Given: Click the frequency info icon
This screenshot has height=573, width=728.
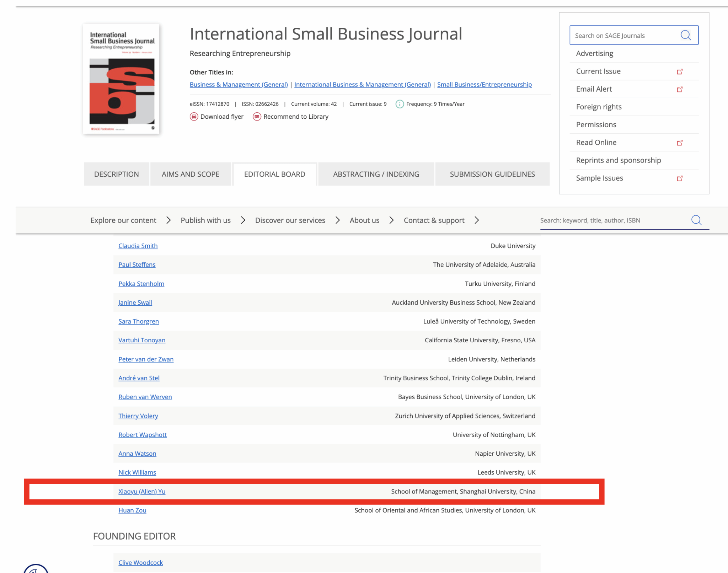Looking at the screenshot, I should click(x=400, y=104).
